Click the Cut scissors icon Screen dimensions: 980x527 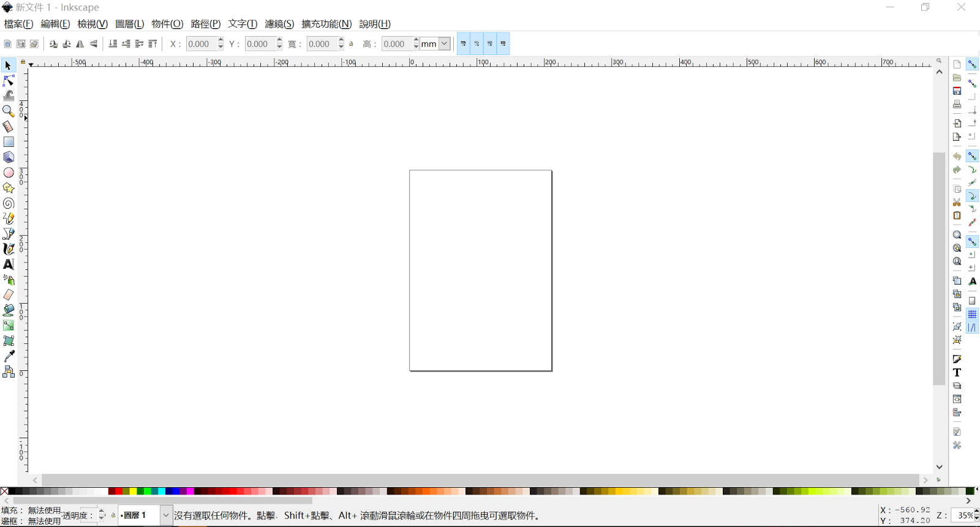click(957, 202)
